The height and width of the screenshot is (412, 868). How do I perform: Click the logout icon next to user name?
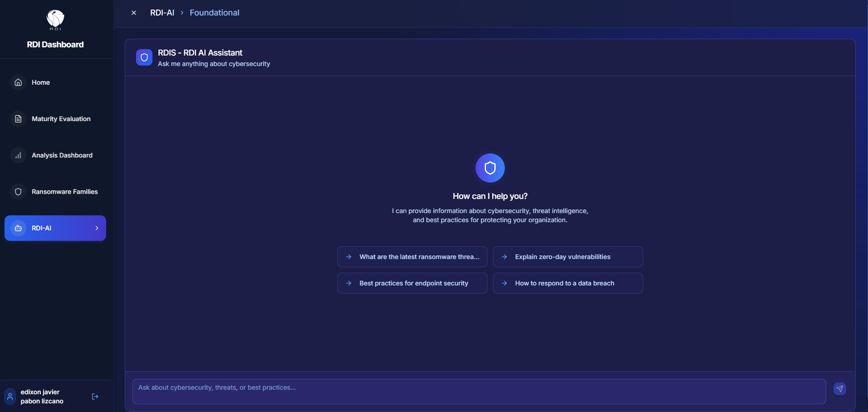[x=95, y=396]
